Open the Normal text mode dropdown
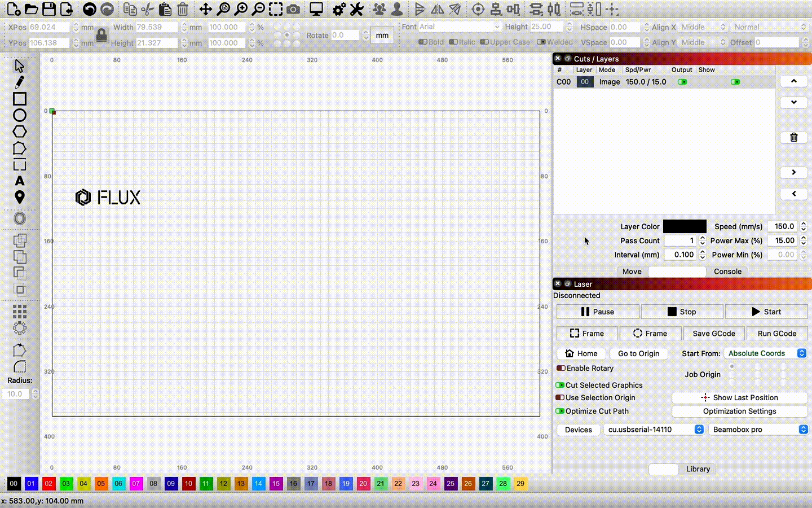The height and width of the screenshot is (508, 812). (770, 27)
